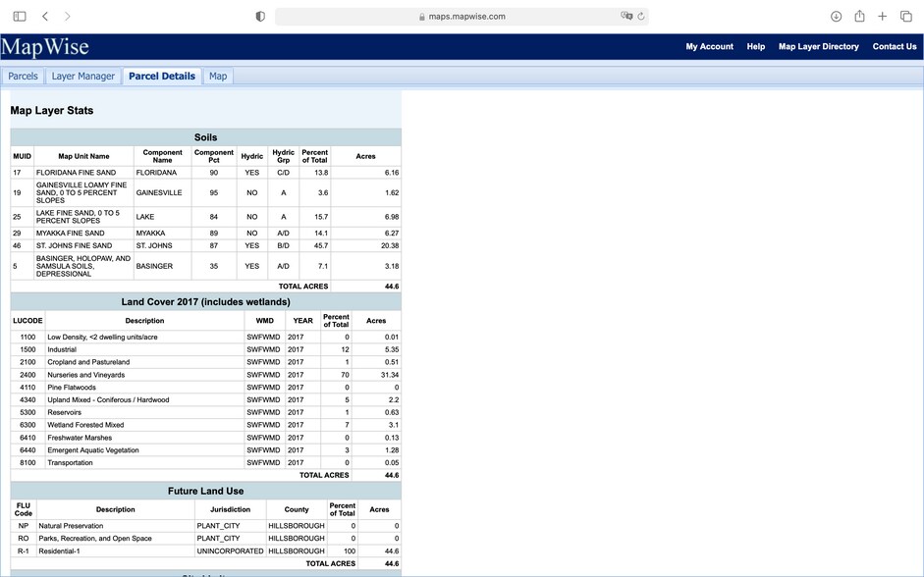Click the translate icon in address bar
This screenshot has height=577, width=924.
[626, 17]
